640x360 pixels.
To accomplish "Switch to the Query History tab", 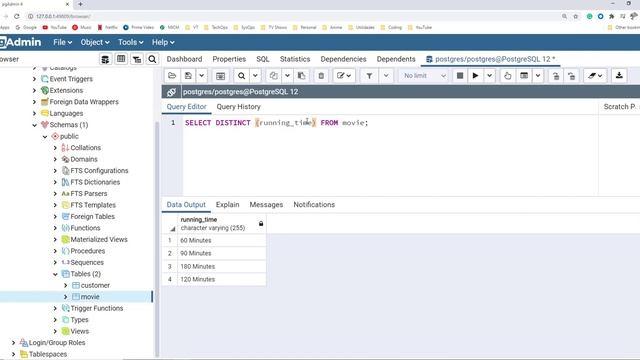I will pos(238,107).
